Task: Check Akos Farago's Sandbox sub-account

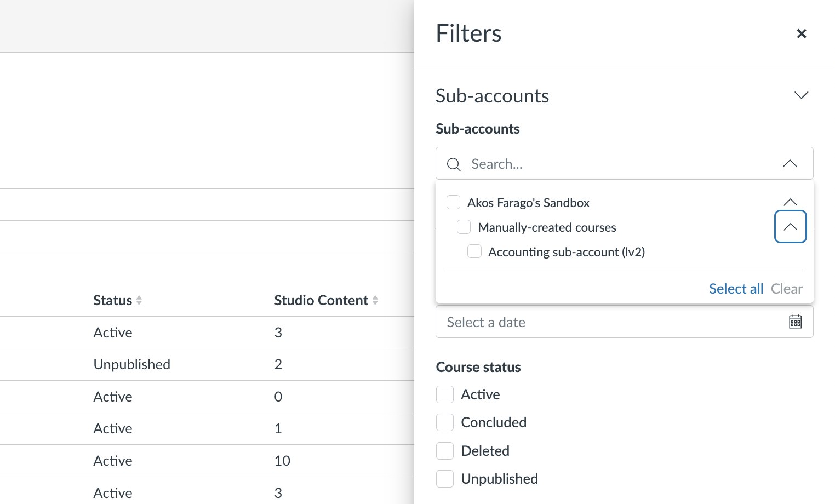Action: pyautogui.click(x=453, y=202)
